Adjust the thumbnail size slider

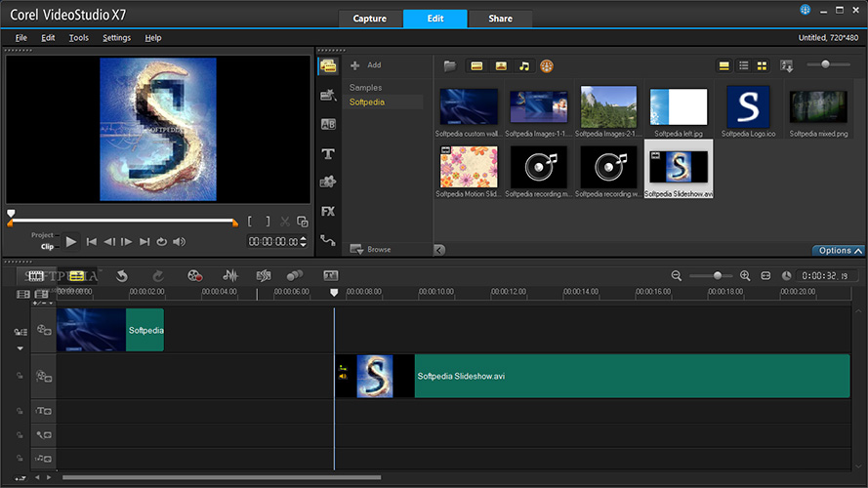click(x=827, y=64)
